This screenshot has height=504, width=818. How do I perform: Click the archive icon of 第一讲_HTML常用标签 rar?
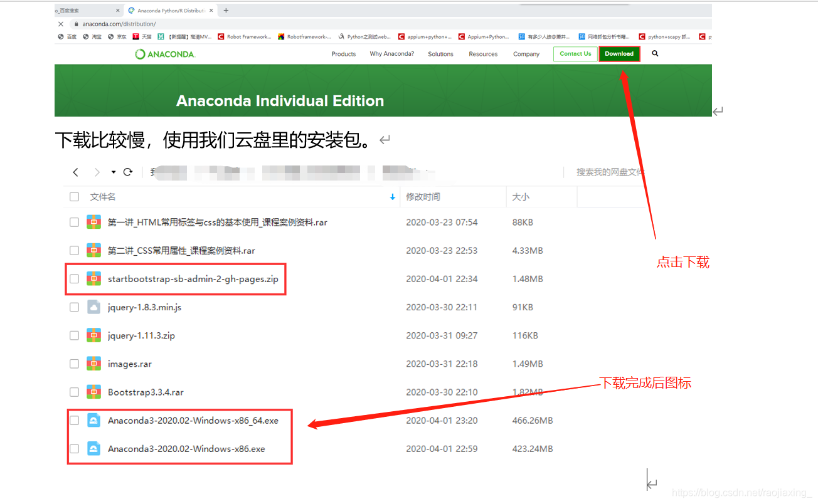tap(94, 222)
